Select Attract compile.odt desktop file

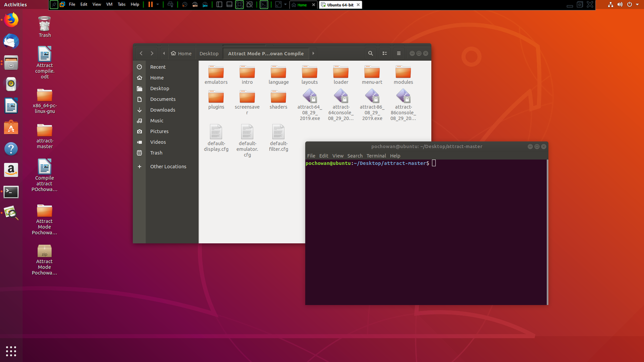[x=45, y=63]
